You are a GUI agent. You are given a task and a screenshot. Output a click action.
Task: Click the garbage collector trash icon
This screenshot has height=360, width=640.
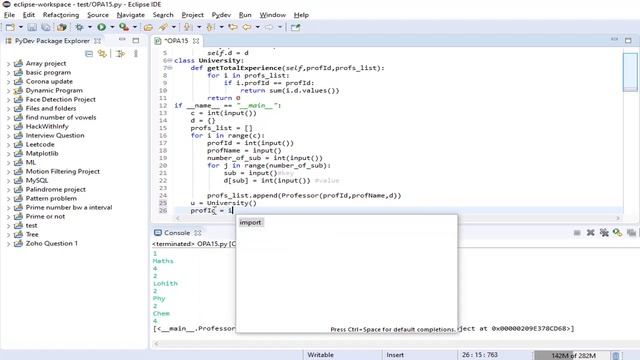(616, 356)
